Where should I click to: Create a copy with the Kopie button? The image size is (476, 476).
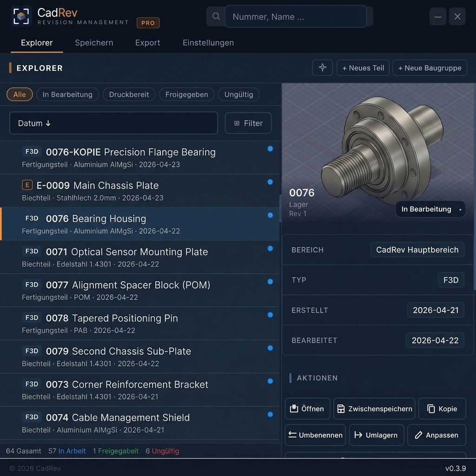click(442, 409)
